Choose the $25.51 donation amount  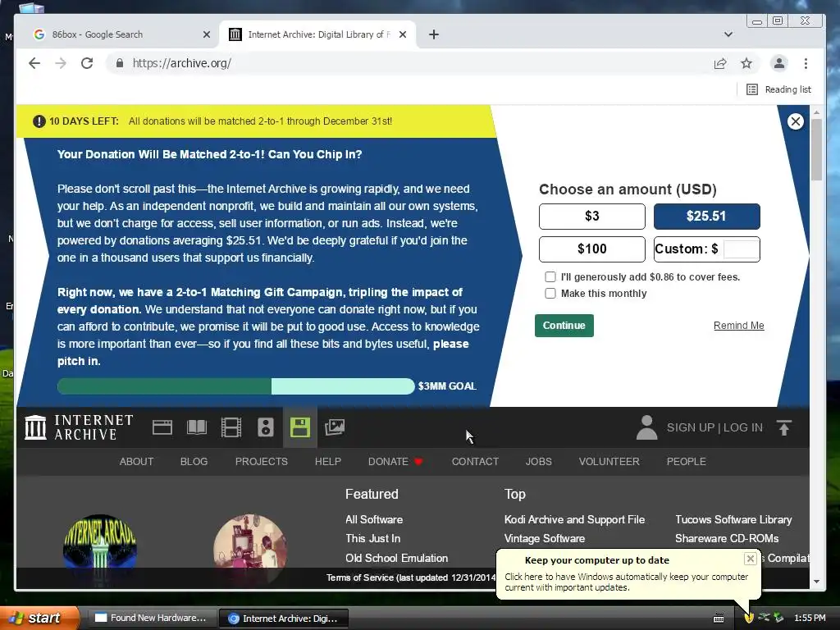pos(706,217)
